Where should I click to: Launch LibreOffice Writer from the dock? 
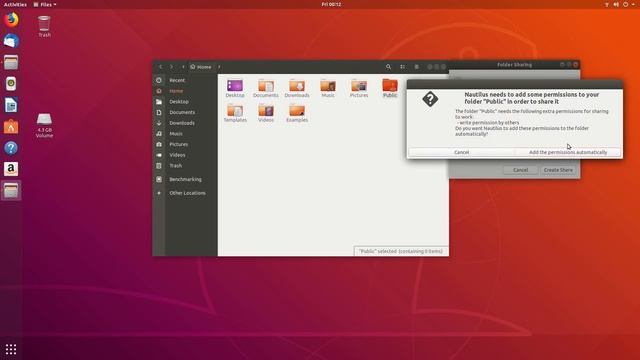[x=11, y=105]
